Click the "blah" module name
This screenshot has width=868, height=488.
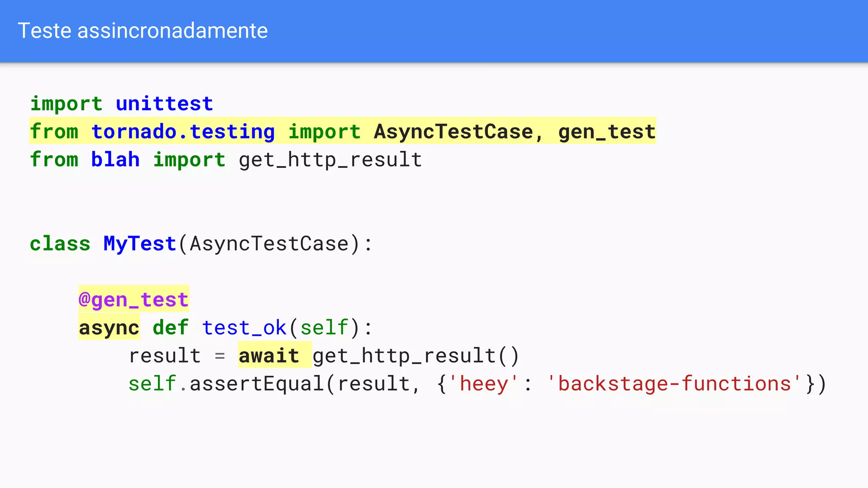click(115, 160)
